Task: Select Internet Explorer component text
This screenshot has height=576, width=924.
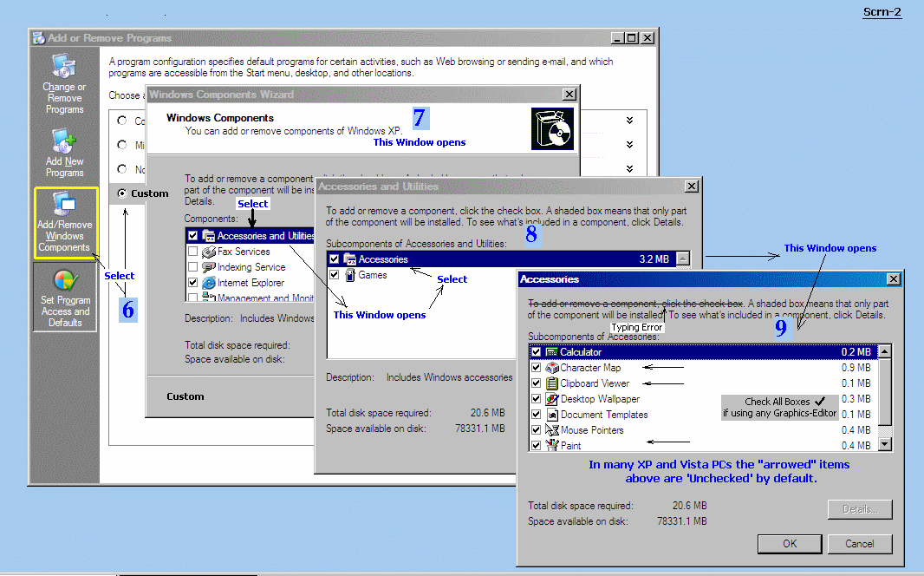Action: click(x=251, y=283)
